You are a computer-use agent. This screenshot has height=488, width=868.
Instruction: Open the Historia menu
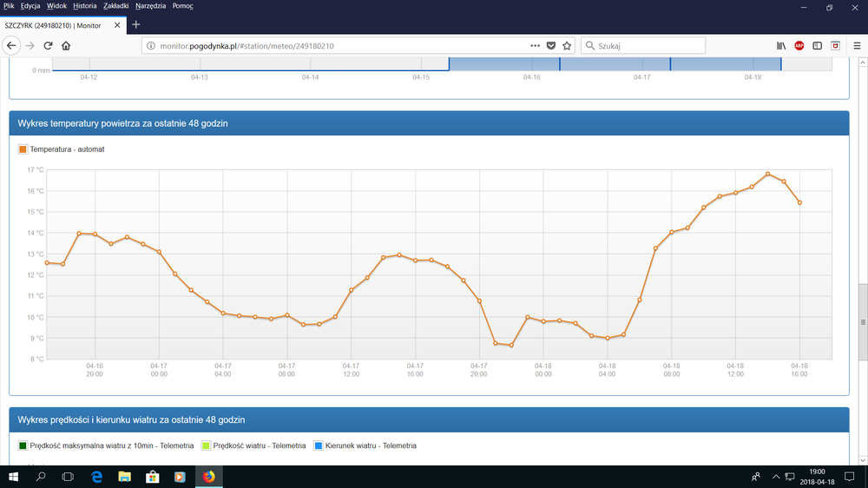click(x=85, y=5)
